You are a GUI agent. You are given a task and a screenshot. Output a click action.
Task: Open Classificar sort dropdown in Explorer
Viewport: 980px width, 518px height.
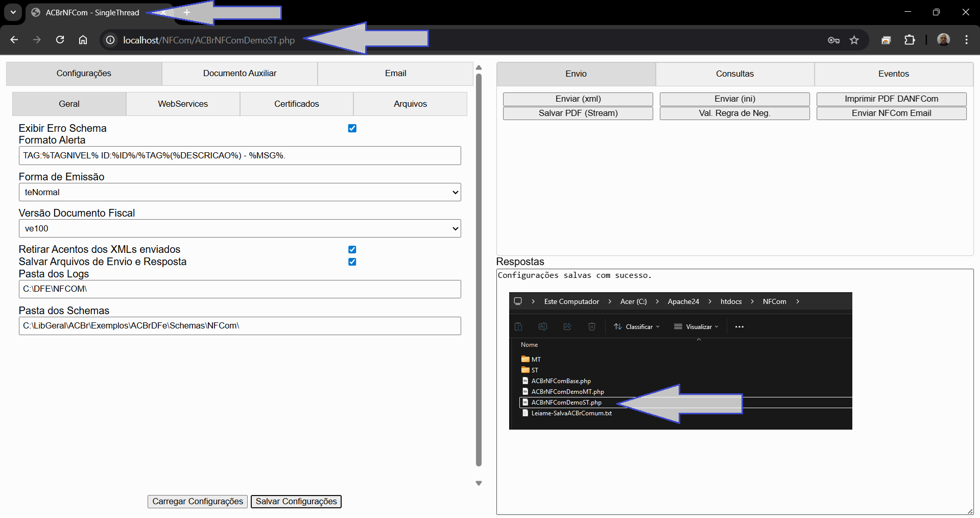637,327
